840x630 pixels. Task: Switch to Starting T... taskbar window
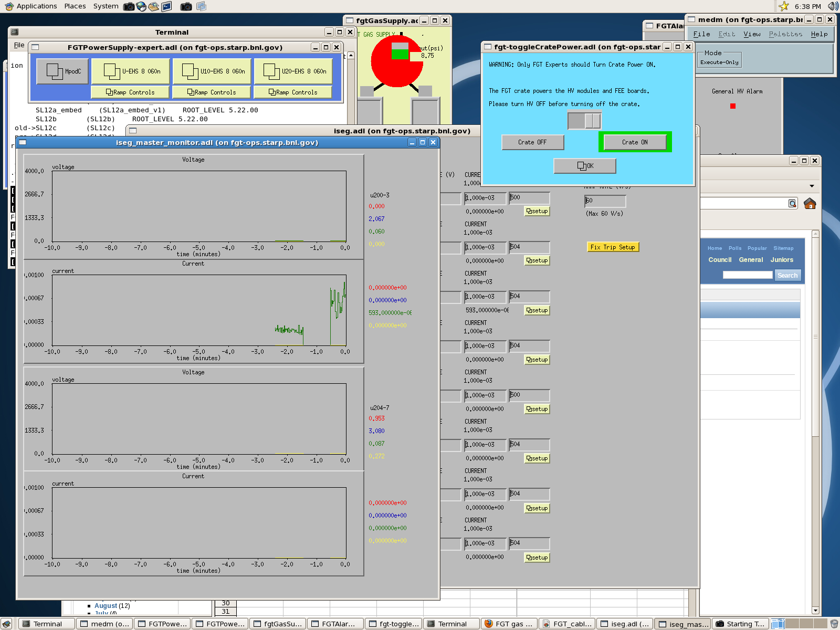coord(740,624)
